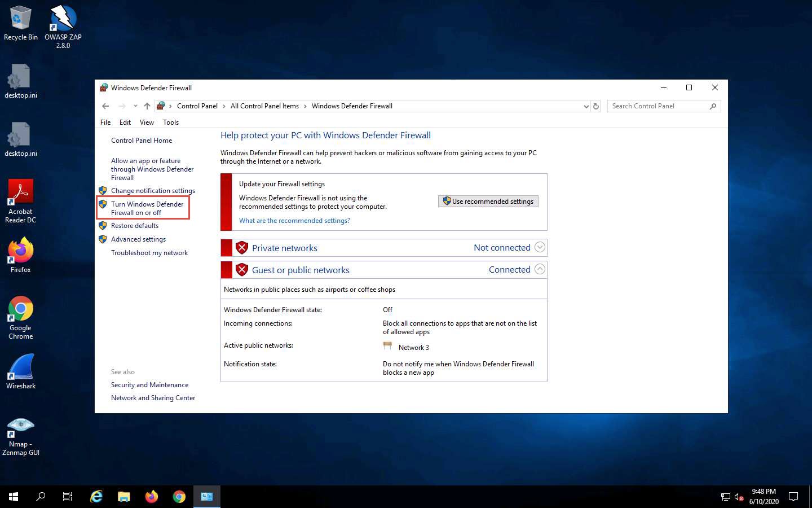Viewport: 812px width, 508px height.
Task: Open Network and Sharing Center link
Action: (153, 398)
